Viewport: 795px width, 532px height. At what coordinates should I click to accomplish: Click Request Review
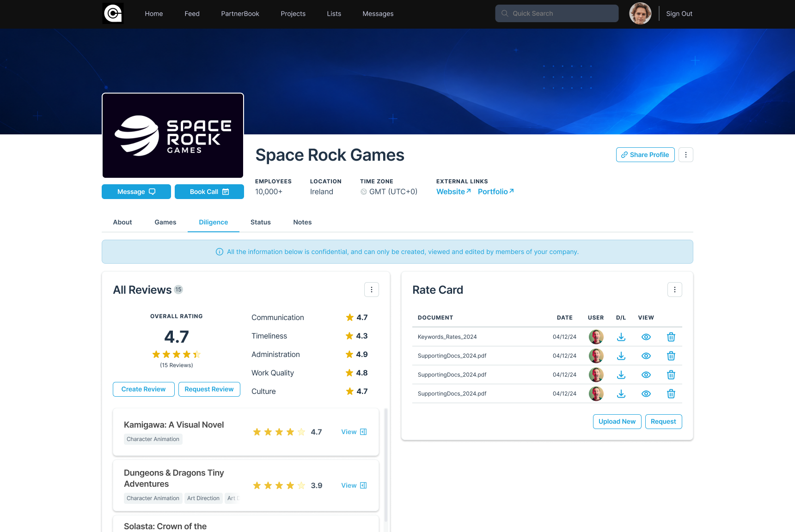[x=209, y=389]
